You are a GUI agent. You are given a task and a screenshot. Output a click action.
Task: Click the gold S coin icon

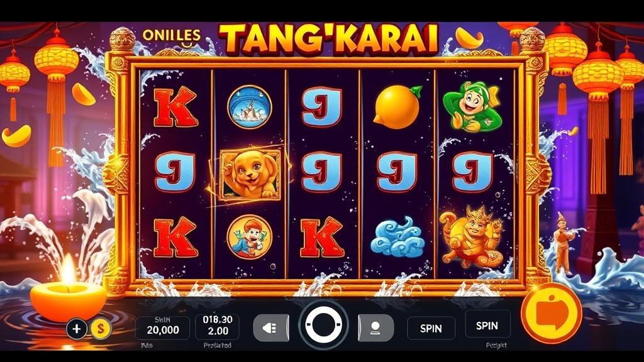click(101, 328)
